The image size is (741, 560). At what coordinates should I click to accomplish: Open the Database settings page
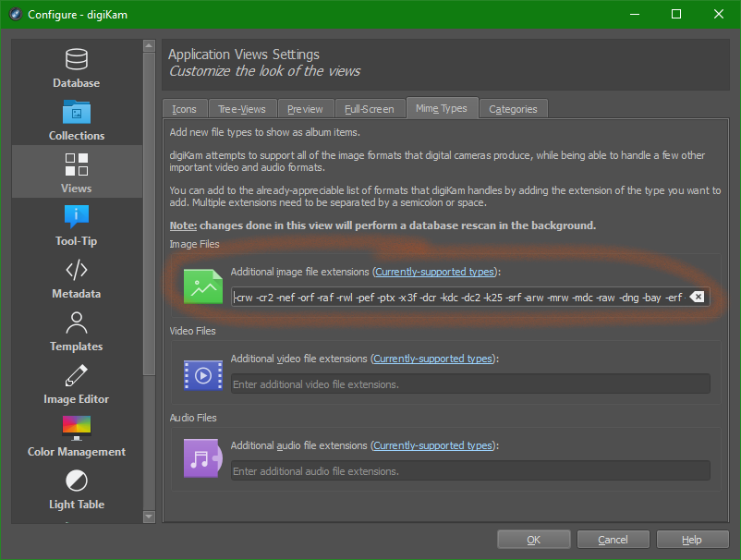(77, 68)
